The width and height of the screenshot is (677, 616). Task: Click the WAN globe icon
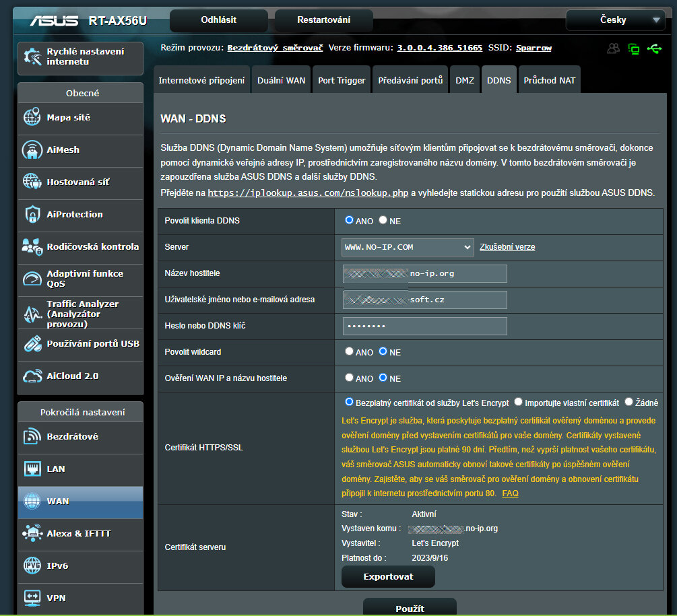coord(32,502)
